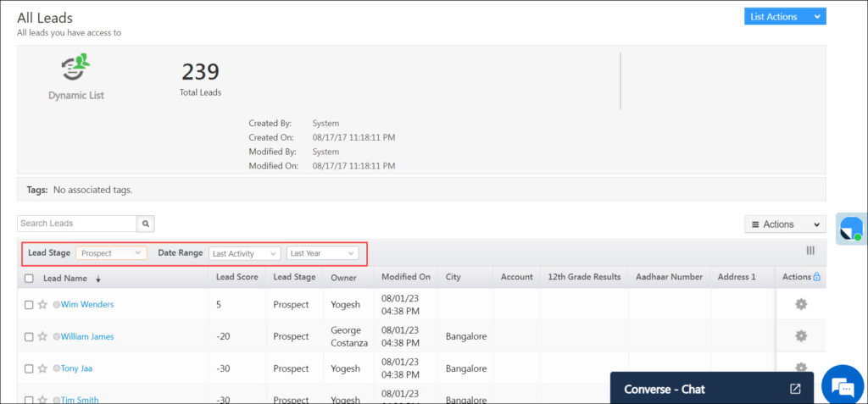The width and height of the screenshot is (868, 404).
Task: Star the Tony Jaa lead
Action: [x=42, y=369]
